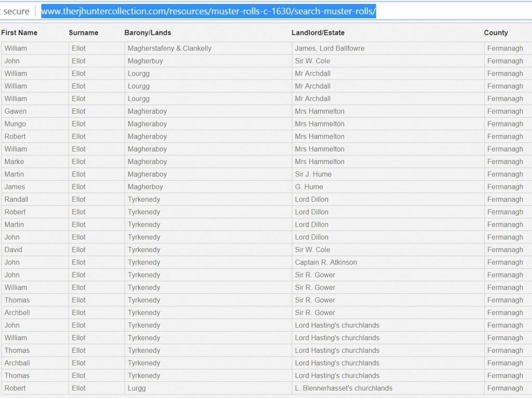Screen dimensions: 532x398
Task: Select first name 'Archball'
Action: (17, 363)
